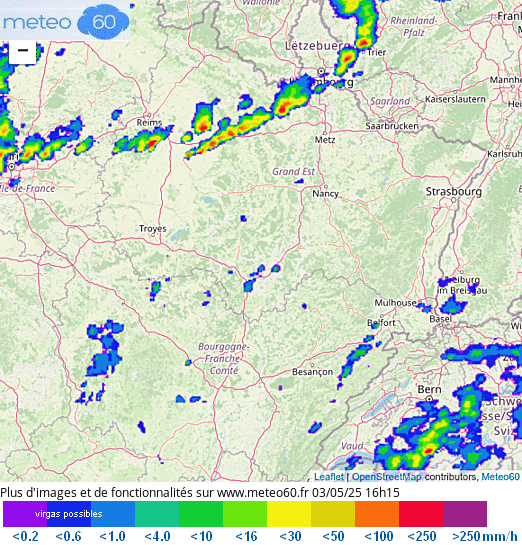Click the <30 legend value text
Viewport: 522px width, 545px height.
coord(289,536)
